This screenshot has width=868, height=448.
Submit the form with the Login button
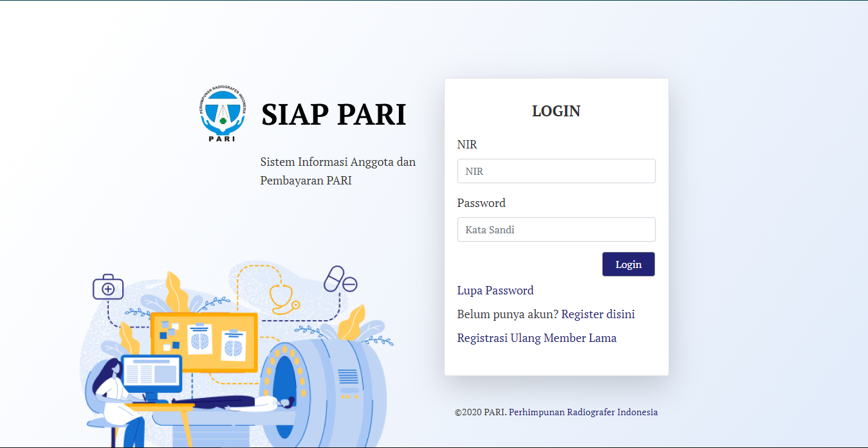(629, 264)
